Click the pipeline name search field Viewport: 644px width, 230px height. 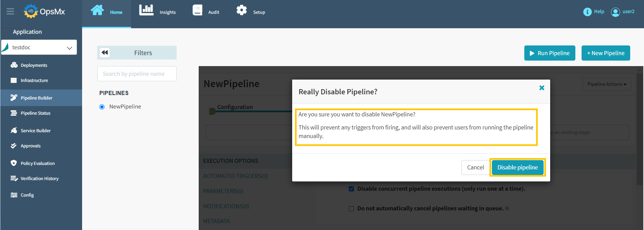click(137, 73)
